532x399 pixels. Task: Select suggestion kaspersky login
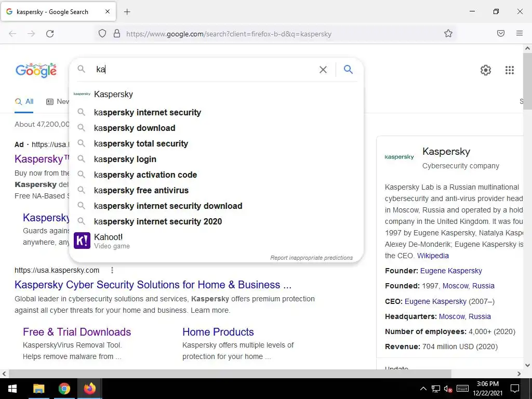click(216, 159)
